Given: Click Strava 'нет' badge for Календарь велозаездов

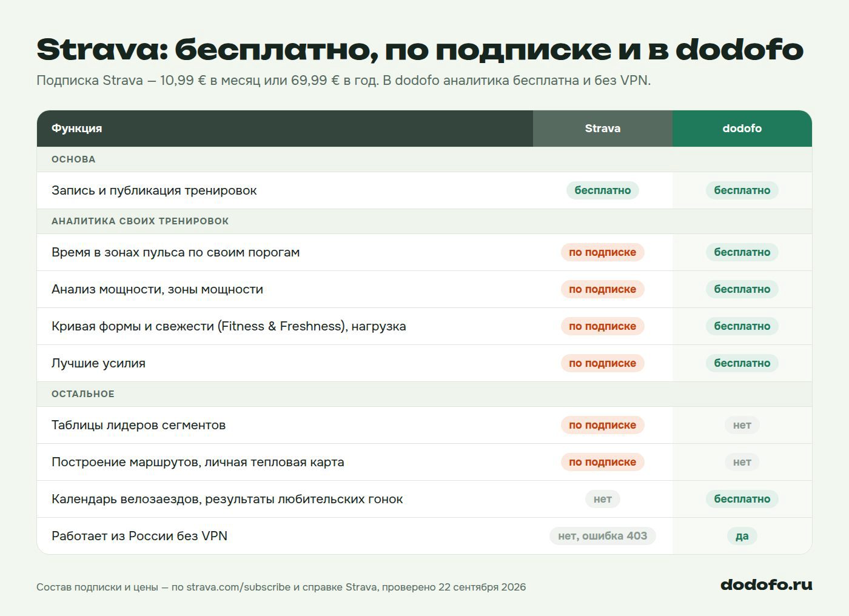Looking at the screenshot, I should coord(602,499).
